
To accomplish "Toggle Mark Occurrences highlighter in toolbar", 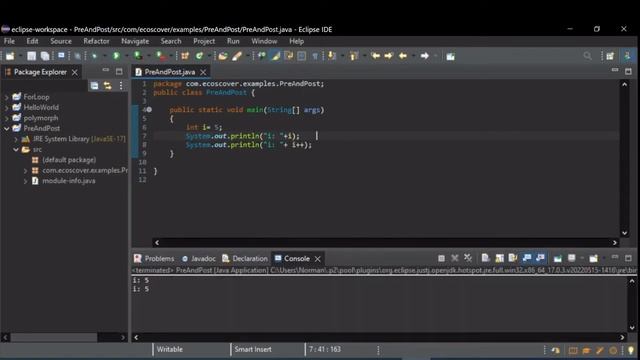I will (276, 56).
